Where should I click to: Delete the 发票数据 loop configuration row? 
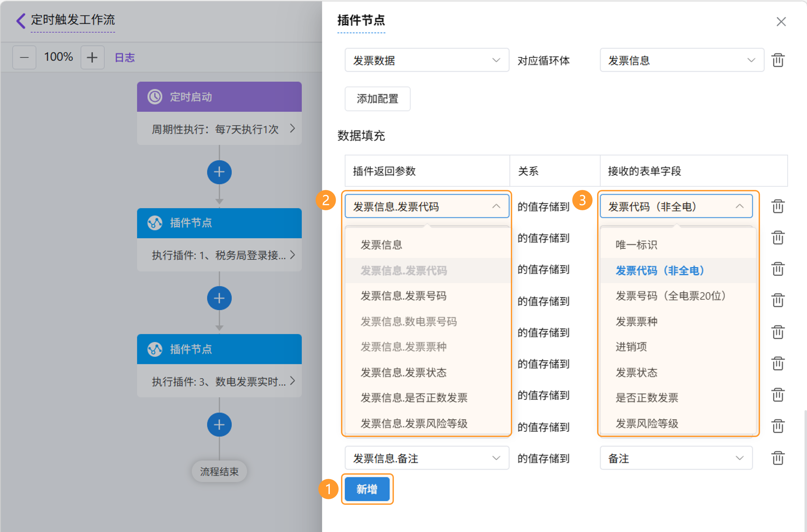(778, 60)
